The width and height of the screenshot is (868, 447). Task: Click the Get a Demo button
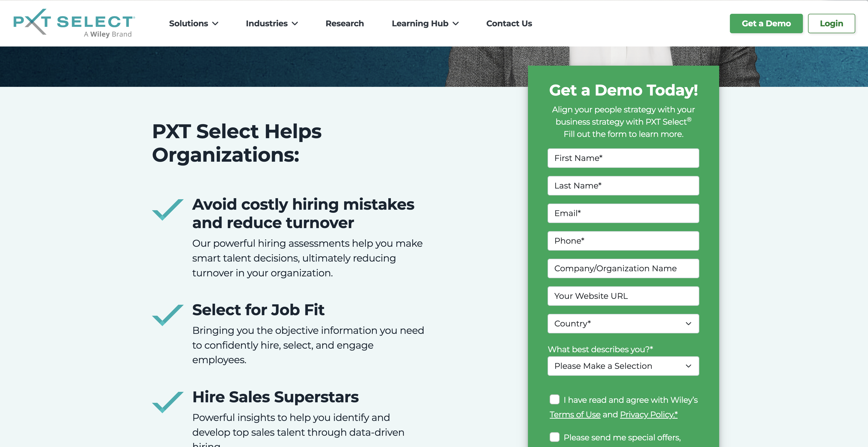(x=766, y=23)
